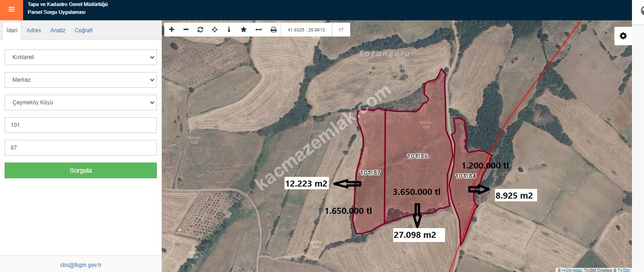
Task: Click the refresh map icon
Action: [x=200, y=30]
